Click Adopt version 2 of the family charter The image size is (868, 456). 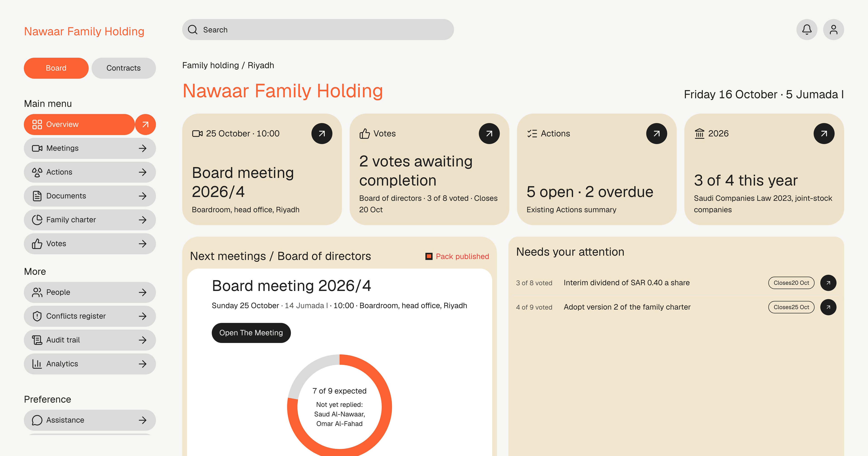pos(627,307)
